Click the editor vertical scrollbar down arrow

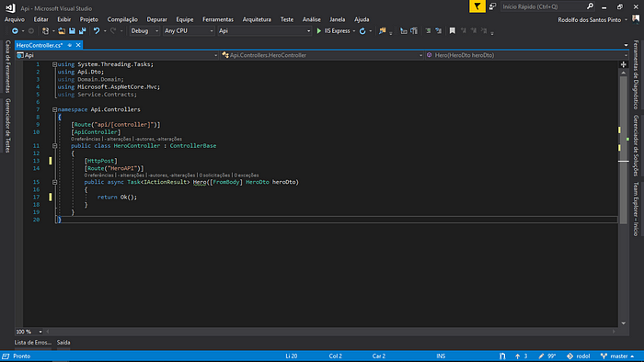point(624,323)
